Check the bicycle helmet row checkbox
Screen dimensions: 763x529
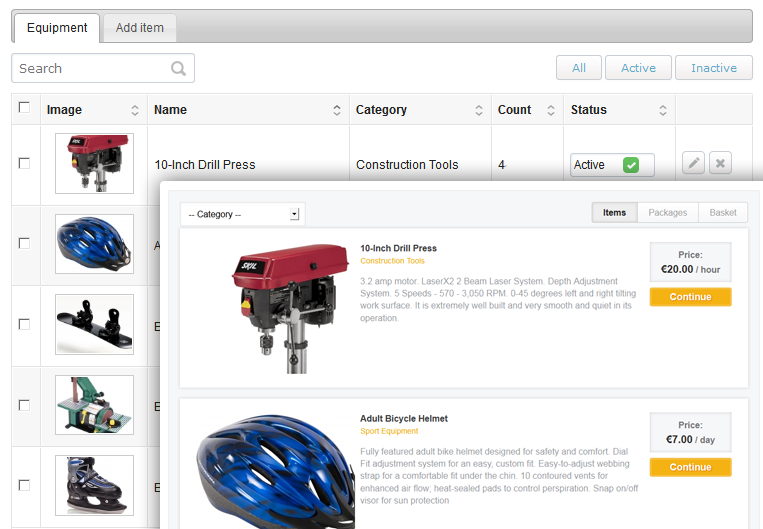pyautogui.click(x=24, y=243)
